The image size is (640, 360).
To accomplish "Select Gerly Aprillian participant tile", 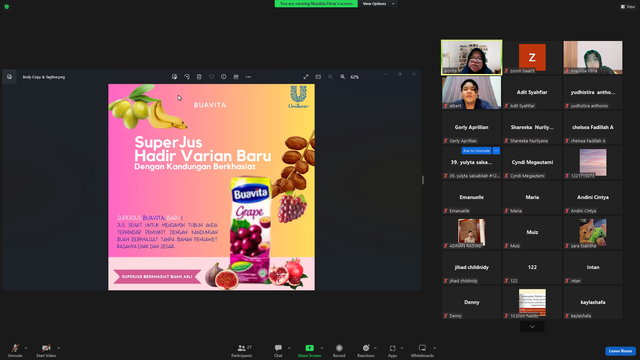I will [471, 127].
